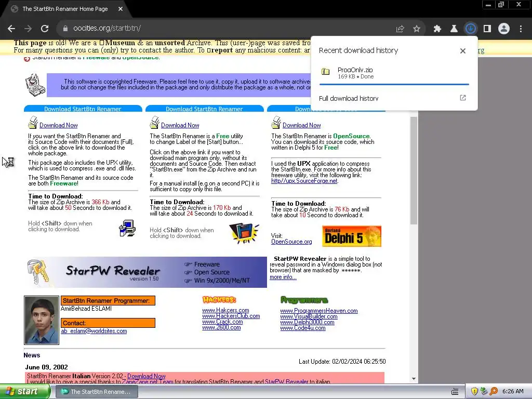This screenshot has width=532, height=399.
Task: Reload the current page
Action: point(45,29)
